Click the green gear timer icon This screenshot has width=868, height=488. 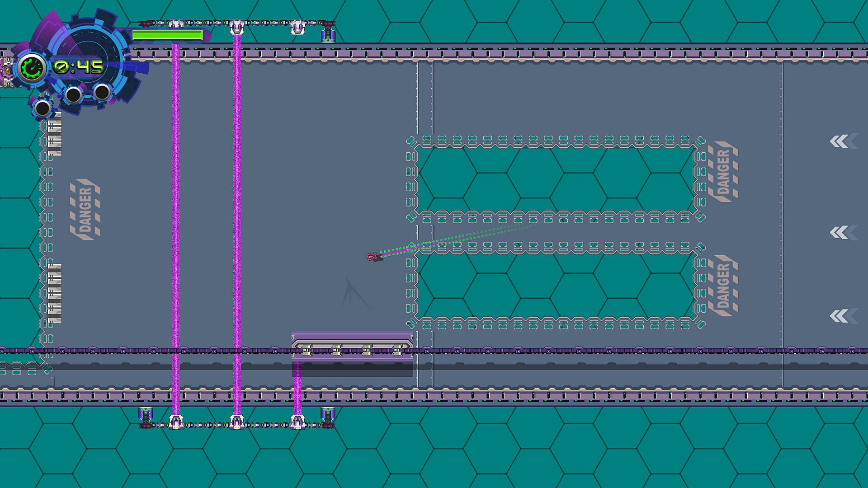[32, 68]
